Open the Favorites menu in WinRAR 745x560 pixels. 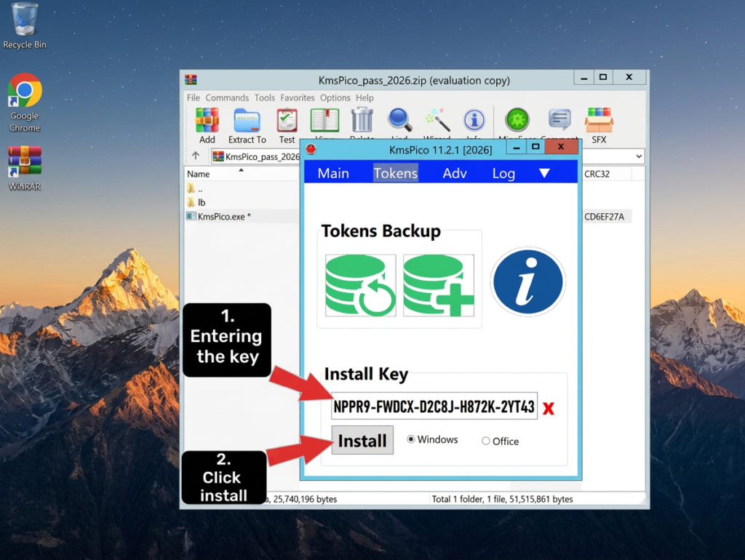coord(298,97)
